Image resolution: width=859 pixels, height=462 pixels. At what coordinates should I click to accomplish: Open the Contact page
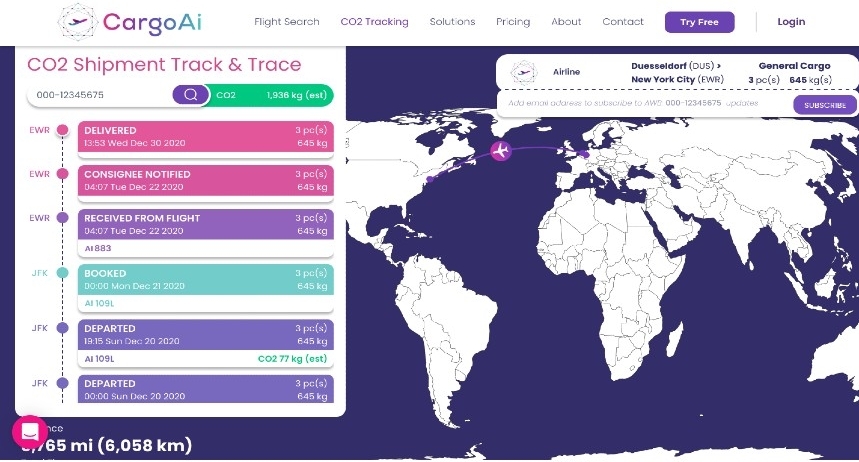pyautogui.click(x=623, y=22)
